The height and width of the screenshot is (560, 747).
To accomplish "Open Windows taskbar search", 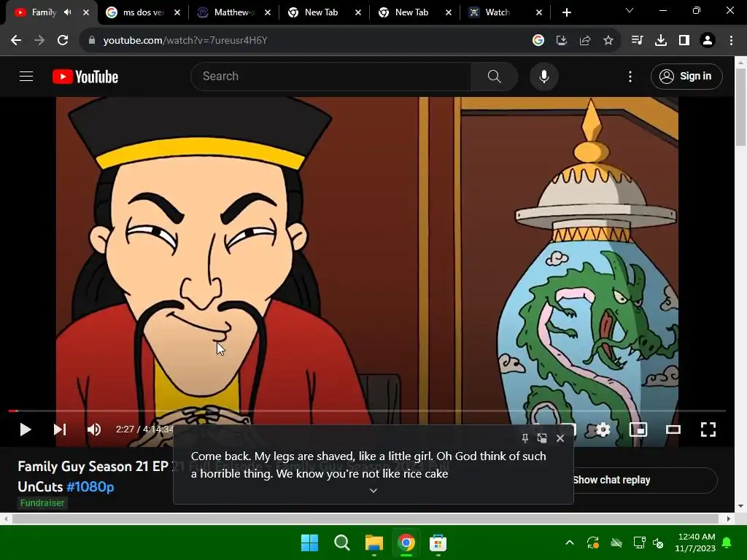I will click(x=341, y=542).
